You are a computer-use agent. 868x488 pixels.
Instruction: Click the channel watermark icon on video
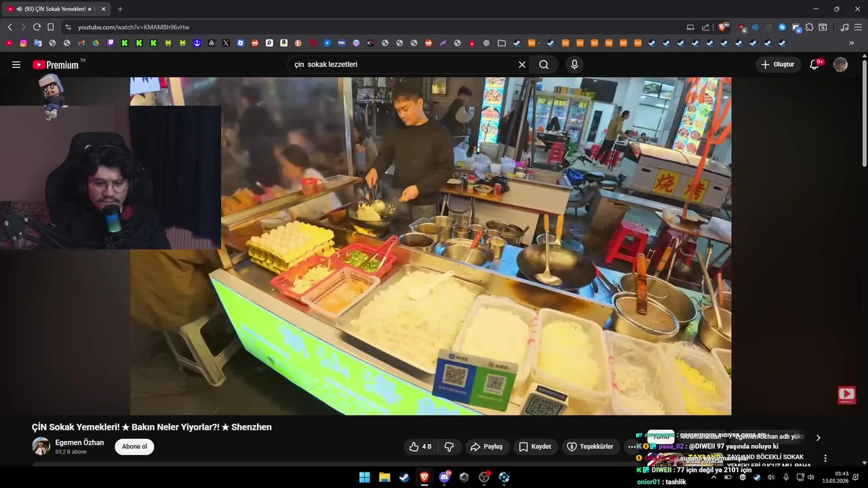coord(846,395)
